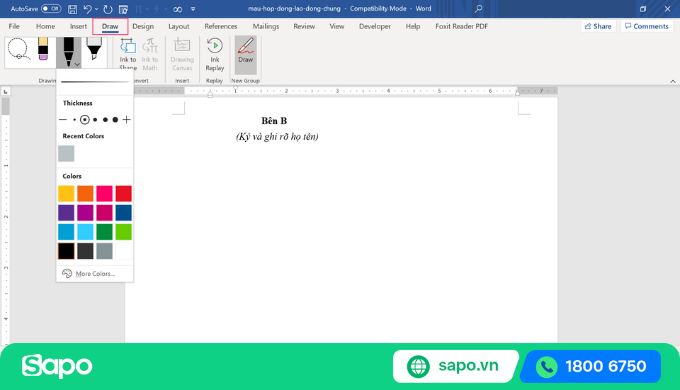
Task: Expand the Undo history dropdown arrow
Action: pyautogui.click(x=96, y=9)
